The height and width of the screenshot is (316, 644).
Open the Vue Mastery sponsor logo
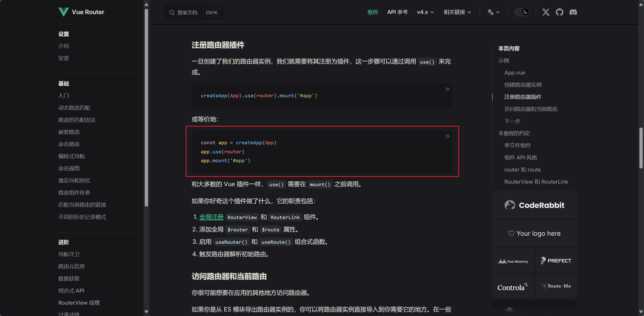tap(513, 261)
